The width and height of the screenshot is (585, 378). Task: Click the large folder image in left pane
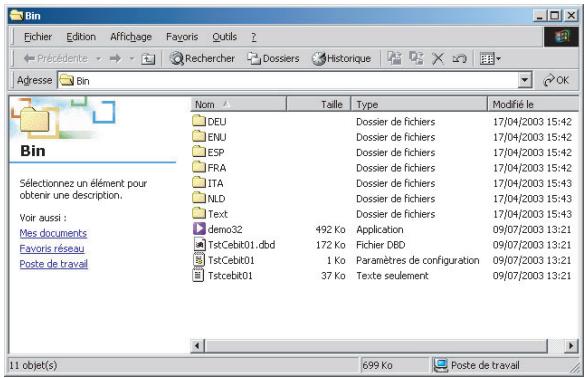[x=35, y=121]
